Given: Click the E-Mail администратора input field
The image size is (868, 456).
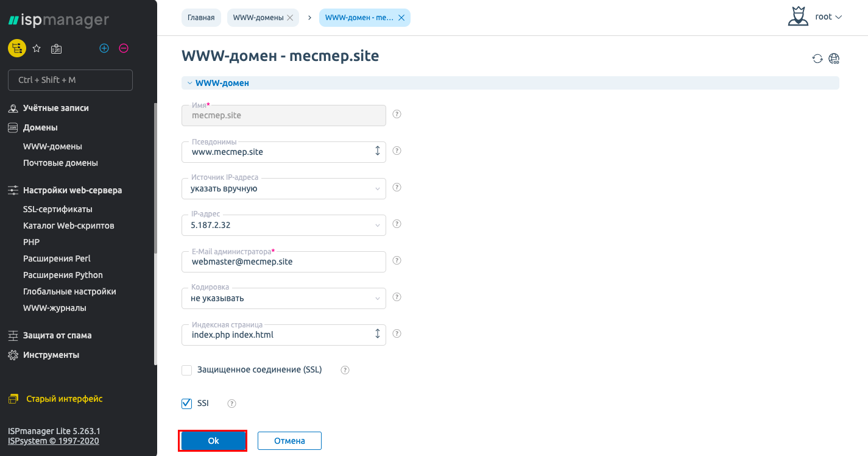Looking at the screenshot, I should pos(284,262).
